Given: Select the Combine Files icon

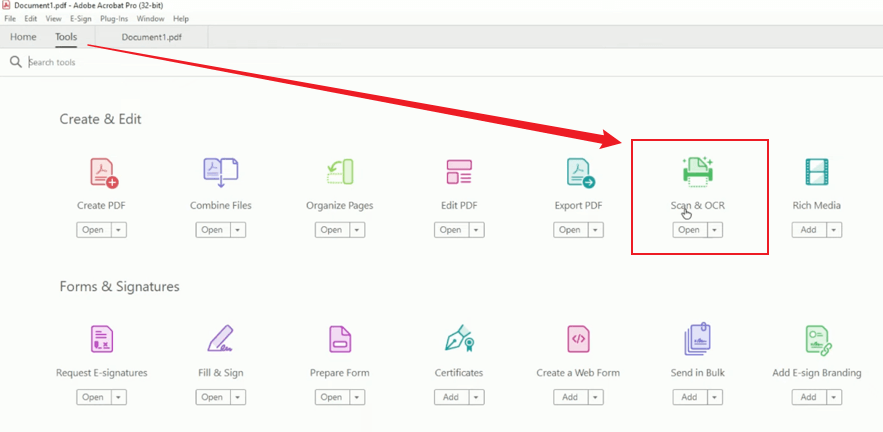Looking at the screenshot, I should 221,172.
